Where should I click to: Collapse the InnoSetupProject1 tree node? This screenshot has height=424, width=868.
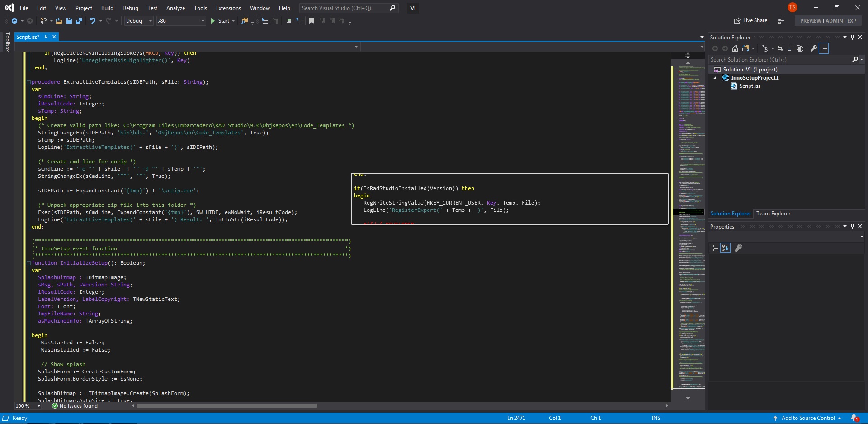pyautogui.click(x=715, y=78)
